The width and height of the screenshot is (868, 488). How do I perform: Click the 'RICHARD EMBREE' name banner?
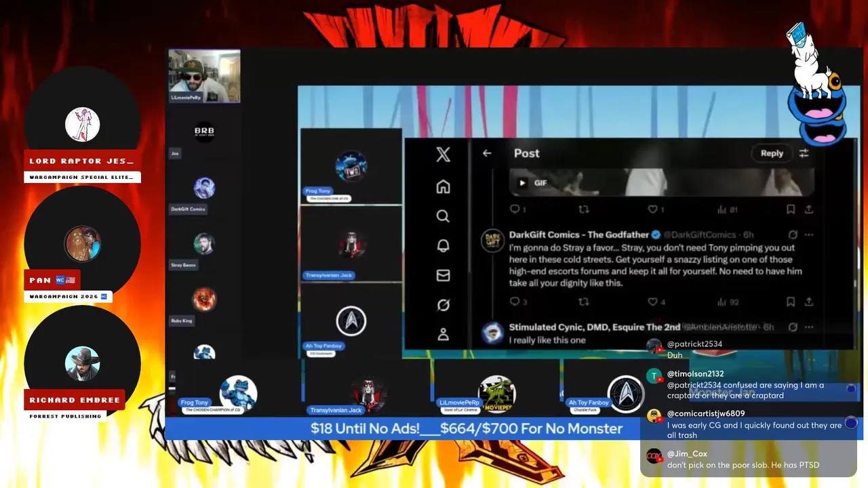(75, 400)
